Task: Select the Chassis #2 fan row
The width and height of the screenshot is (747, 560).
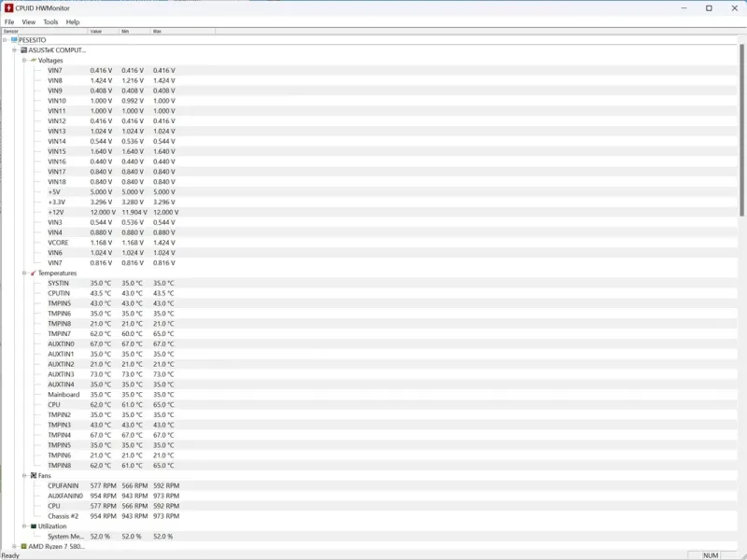Action: tap(113, 516)
